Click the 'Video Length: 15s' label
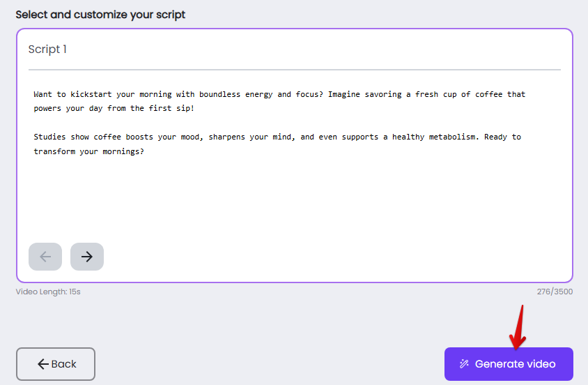Image resolution: width=588 pixels, height=385 pixels. click(48, 292)
